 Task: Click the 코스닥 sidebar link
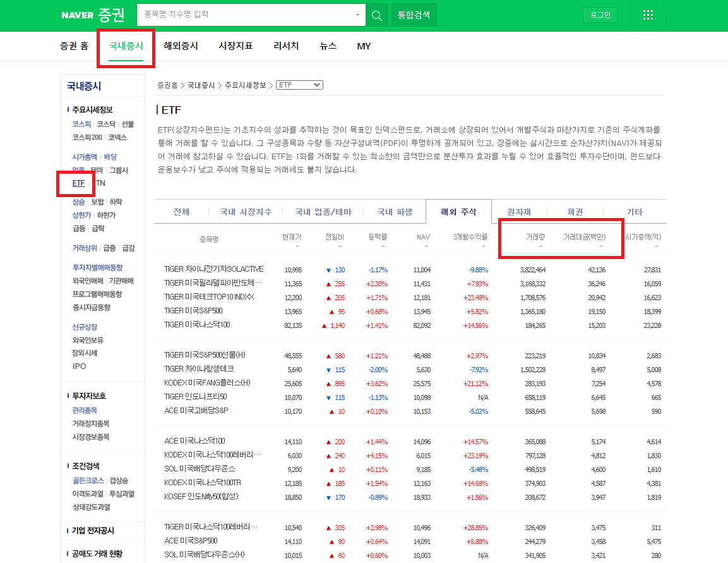click(106, 124)
